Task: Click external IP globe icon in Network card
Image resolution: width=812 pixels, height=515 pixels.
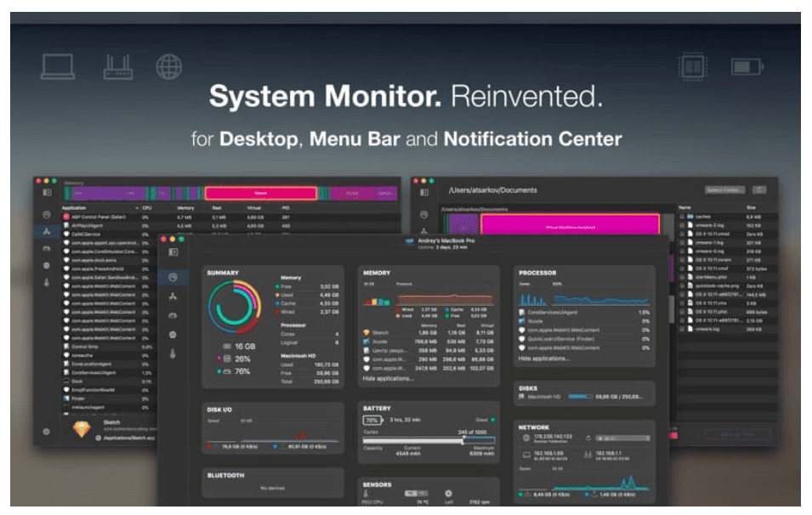Action: pos(526,438)
